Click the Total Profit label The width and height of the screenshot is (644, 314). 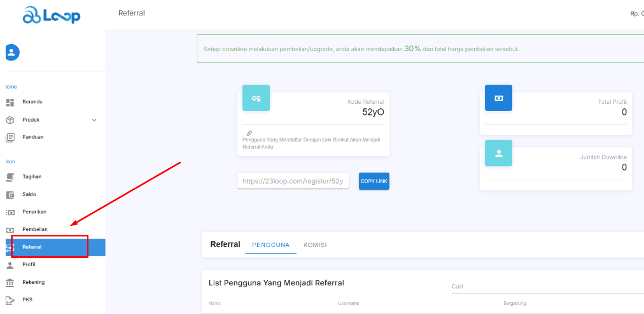tap(612, 102)
